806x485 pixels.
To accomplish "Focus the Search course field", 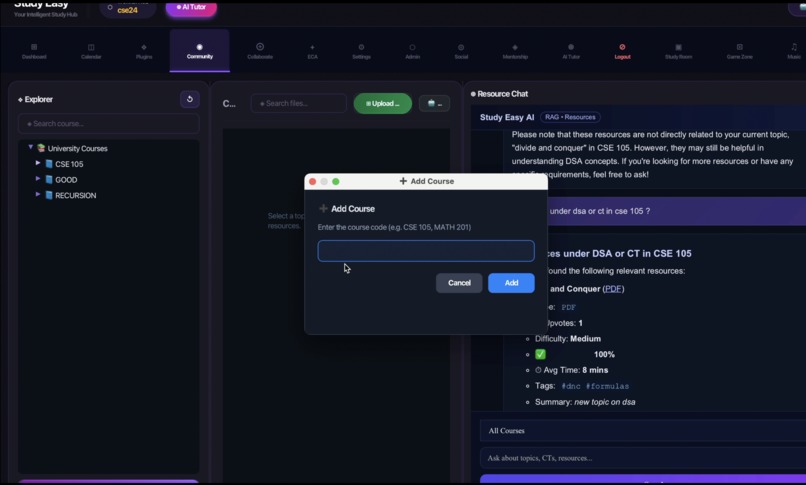I will [x=108, y=124].
